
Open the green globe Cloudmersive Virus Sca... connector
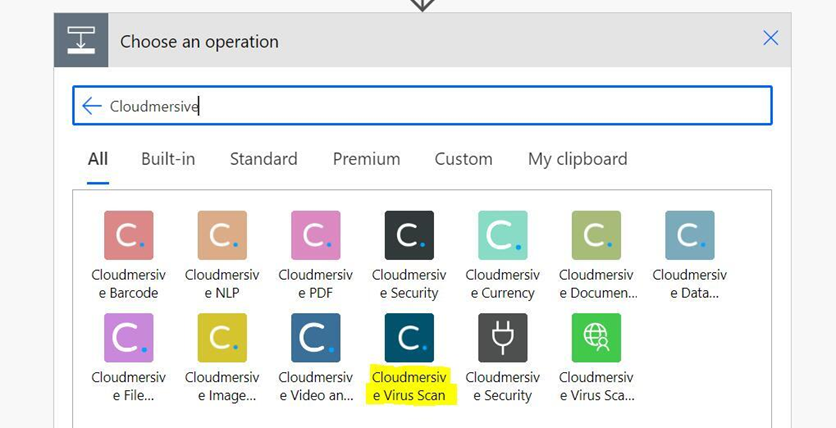(x=597, y=337)
